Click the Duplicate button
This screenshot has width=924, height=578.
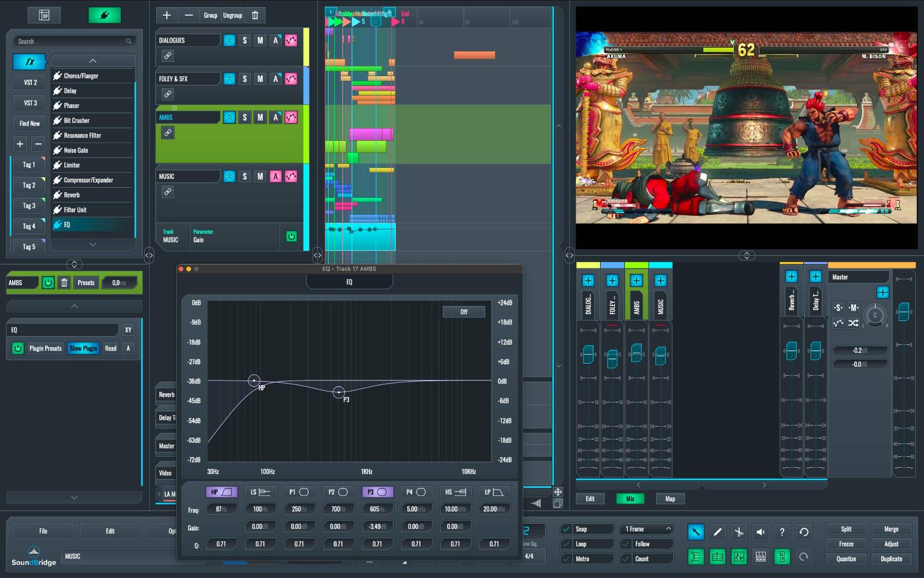891,559
